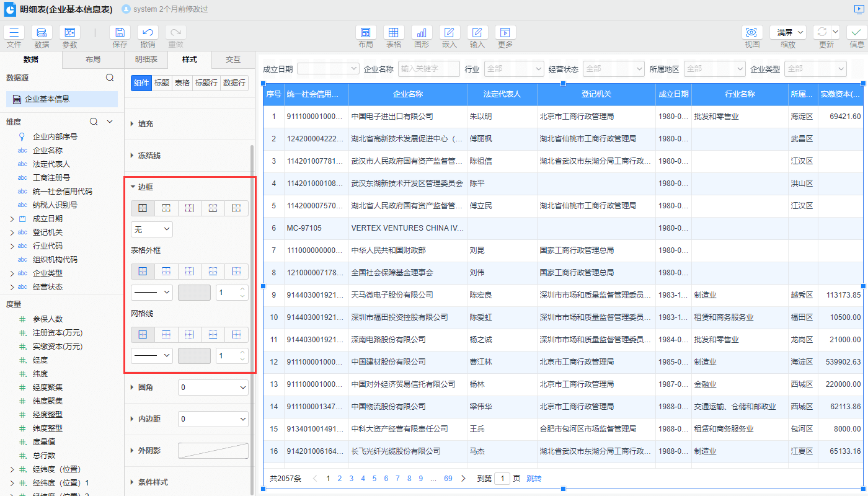Viewport: 868px width, 496px height.
Task: Switch to the Interaction (交互) tab
Action: click(x=232, y=60)
